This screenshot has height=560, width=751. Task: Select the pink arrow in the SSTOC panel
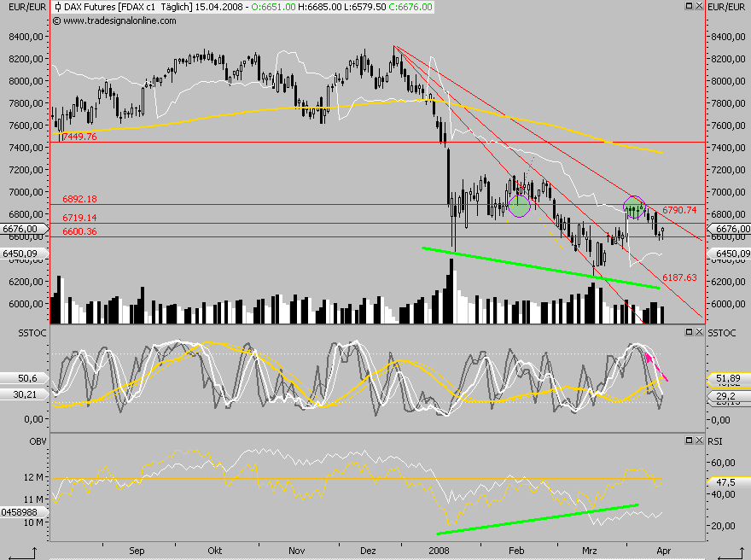(656, 367)
